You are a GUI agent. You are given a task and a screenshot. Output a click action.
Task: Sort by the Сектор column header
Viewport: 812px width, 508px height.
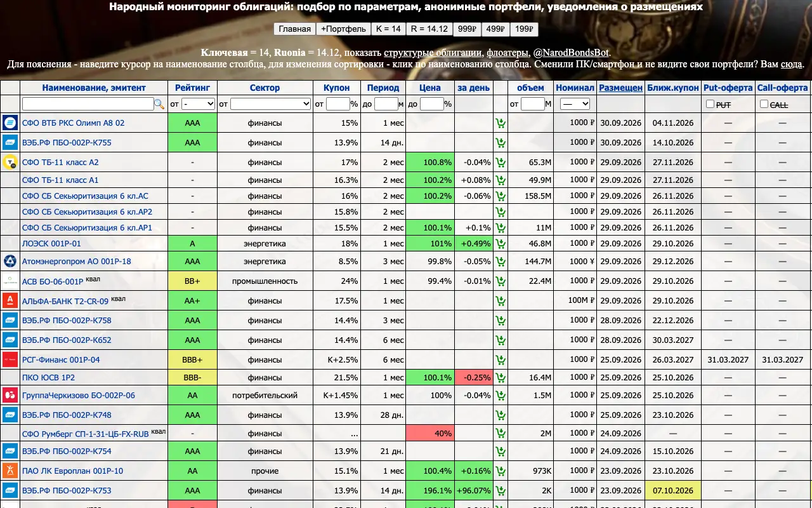pos(265,88)
